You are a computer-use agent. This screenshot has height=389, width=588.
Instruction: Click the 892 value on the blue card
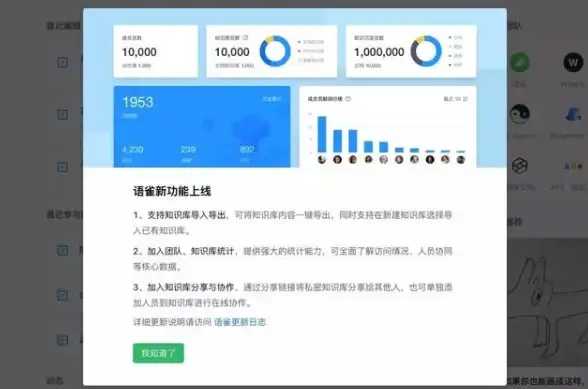click(x=247, y=149)
